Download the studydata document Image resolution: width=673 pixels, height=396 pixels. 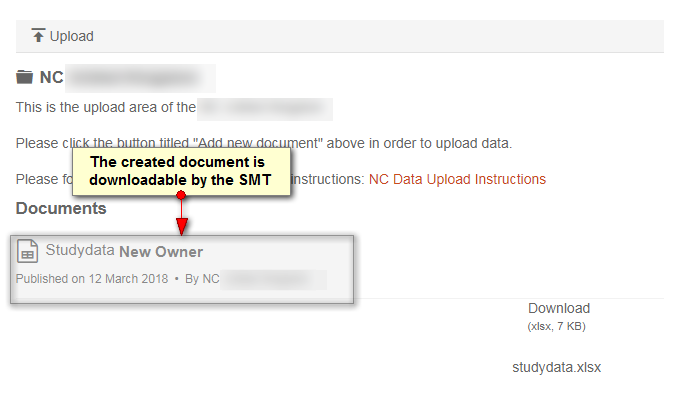pos(559,308)
